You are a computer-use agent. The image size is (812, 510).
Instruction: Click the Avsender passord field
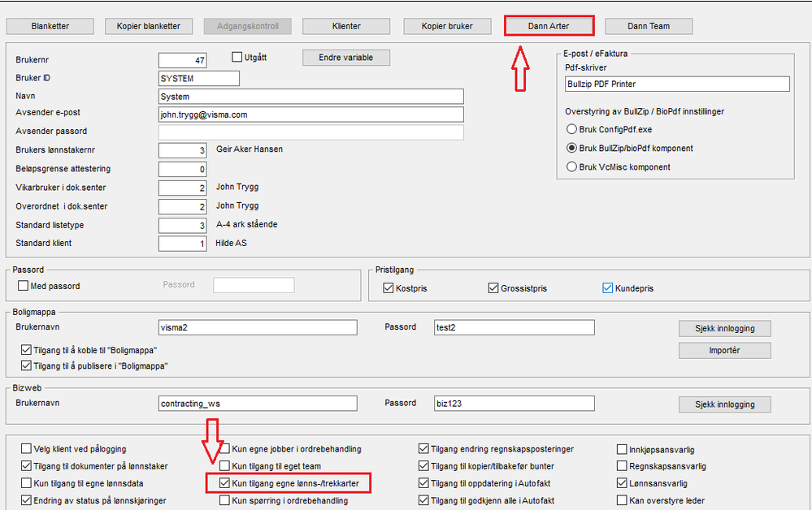coord(310,132)
